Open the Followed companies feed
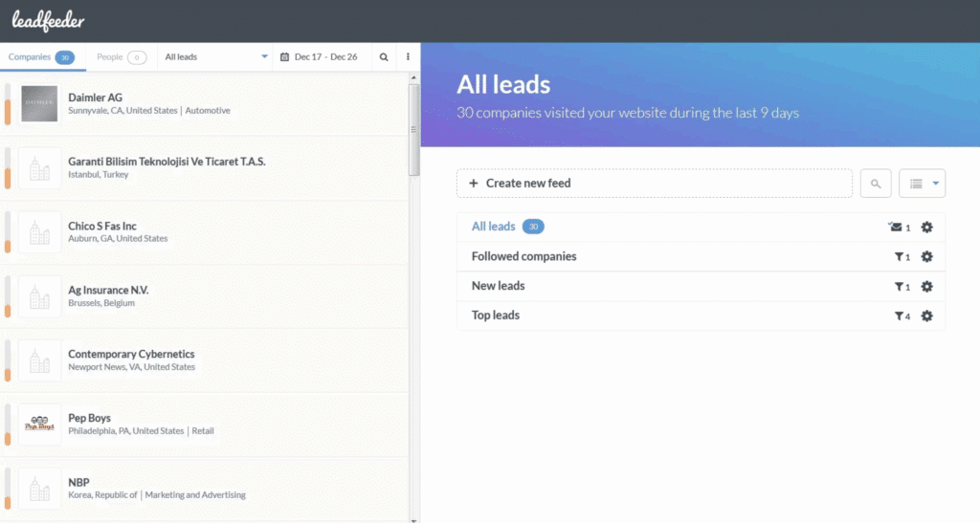This screenshot has width=980, height=523. pos(523,256)
